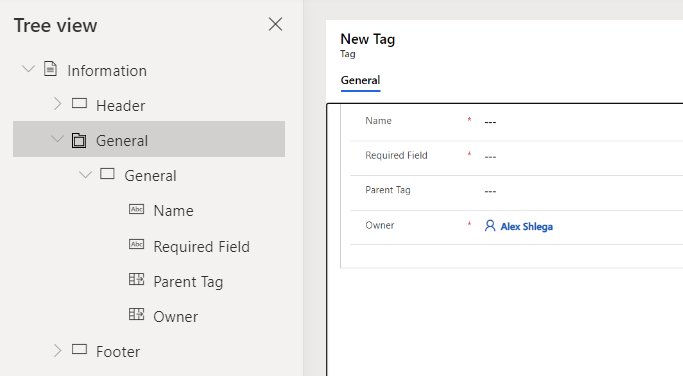
Task: Click the Required Field label on form
Action: point(396,156)
